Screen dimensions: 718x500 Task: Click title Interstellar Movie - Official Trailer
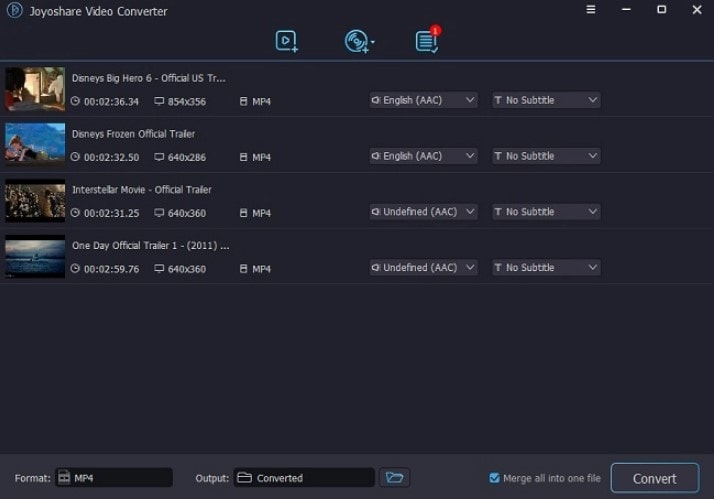[x=141, y=190]
